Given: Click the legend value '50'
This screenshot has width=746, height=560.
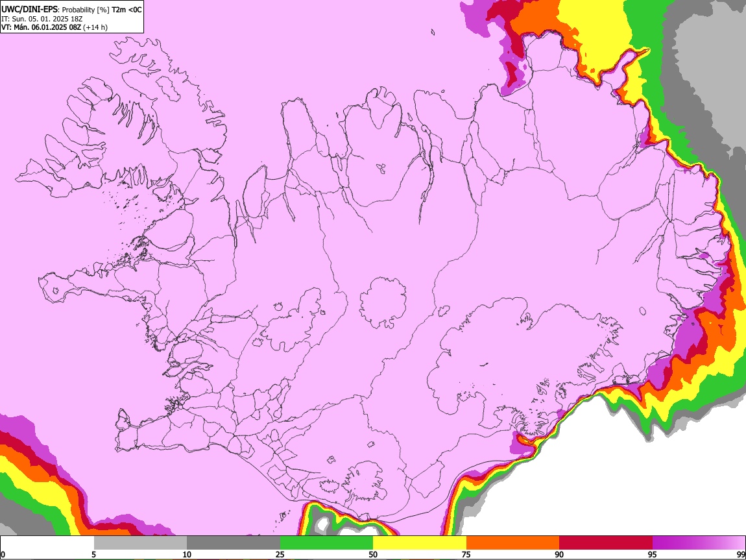Looking at the screenshot, I should (373, 555).
